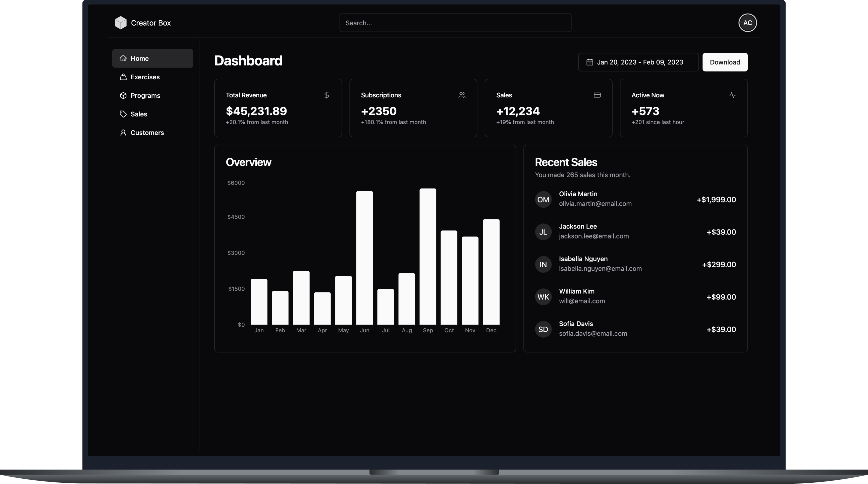
Task: Select Jackson Lee's name
Action: [x=578, y=226]
